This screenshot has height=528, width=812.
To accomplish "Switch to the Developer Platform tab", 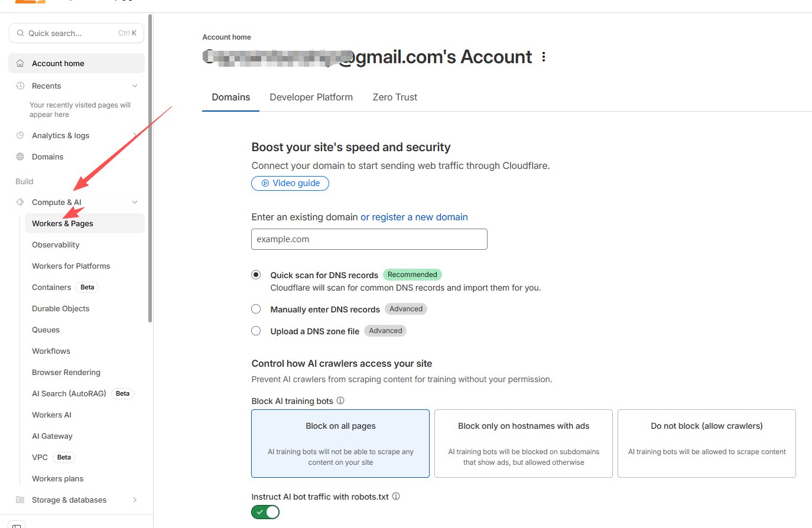I will pos(311,97).
